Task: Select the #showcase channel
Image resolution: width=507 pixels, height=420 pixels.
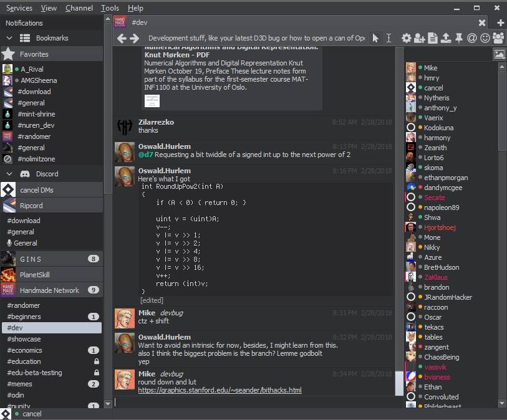Action: (x=24, y=339)
